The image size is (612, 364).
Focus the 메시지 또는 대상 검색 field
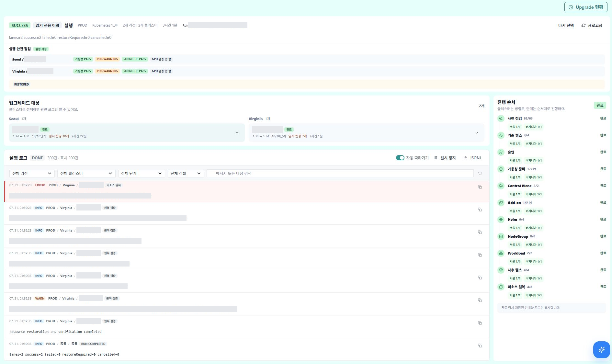340,173
